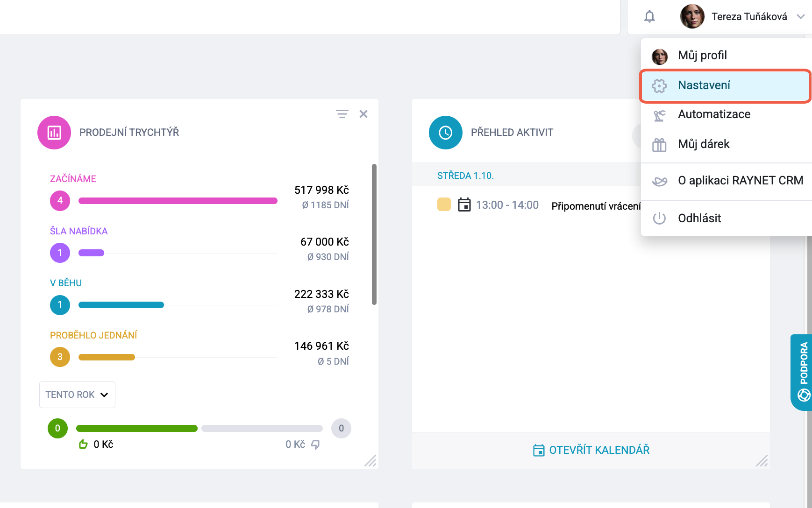Image resolution: width=812 pixels, height=508 pixels.
Task: Click the Prodejní trychtýř chart icon
Action: click(54, 133)
